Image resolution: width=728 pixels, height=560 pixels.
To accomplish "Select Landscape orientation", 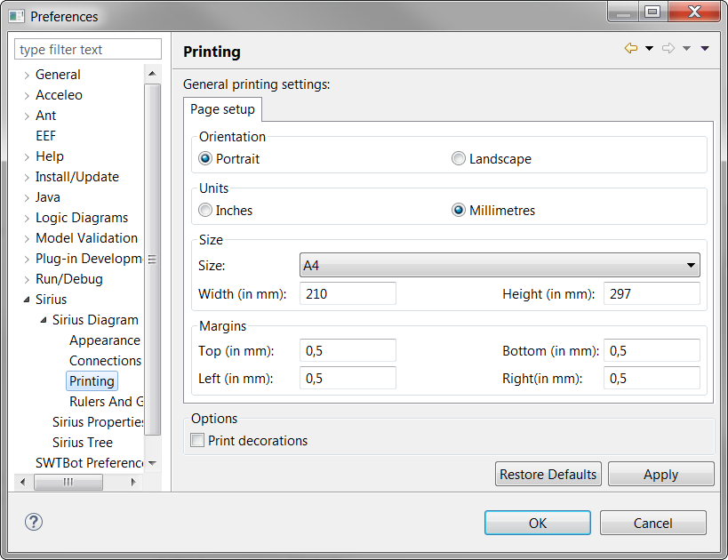I will (x=459, y=159).
